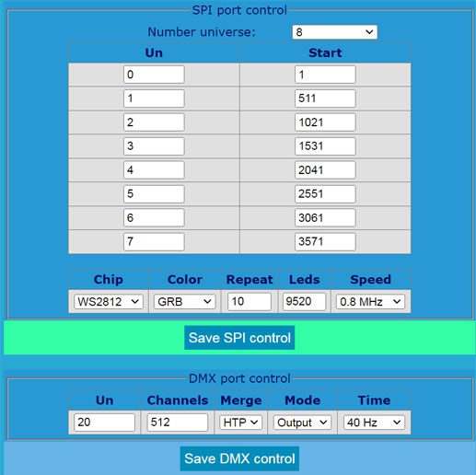The image size is (476, 475).
Task: Click the Save SPI control button
Action: click(x=239, y=338)
